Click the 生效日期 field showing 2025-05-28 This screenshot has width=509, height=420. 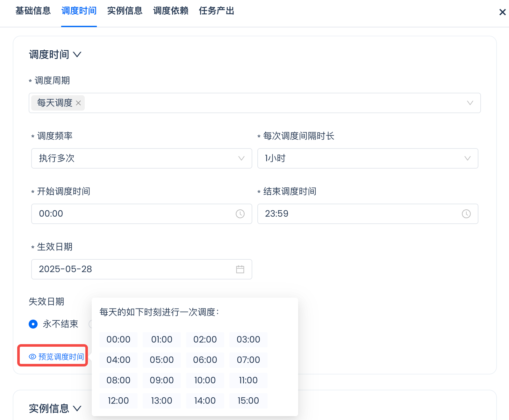click(x=134, y=269)
